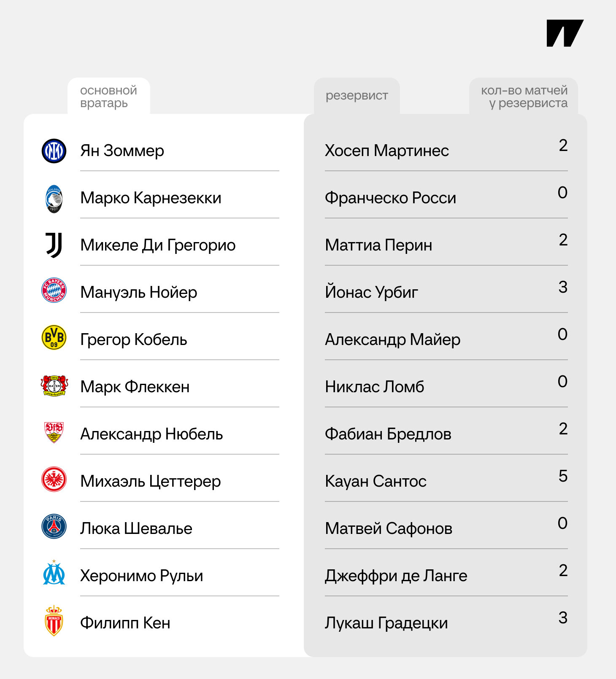
Task: Click the Bayer Leverkusen crest
Action: [54, 385]
